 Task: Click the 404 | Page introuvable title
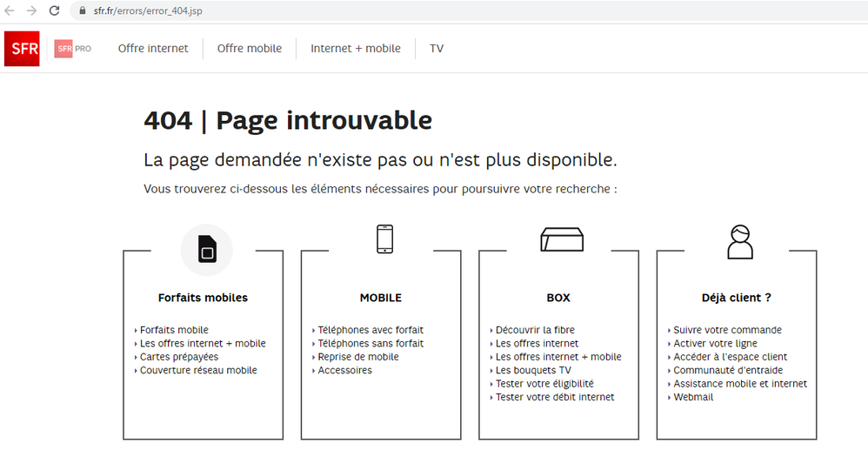[x=288, y=121]
